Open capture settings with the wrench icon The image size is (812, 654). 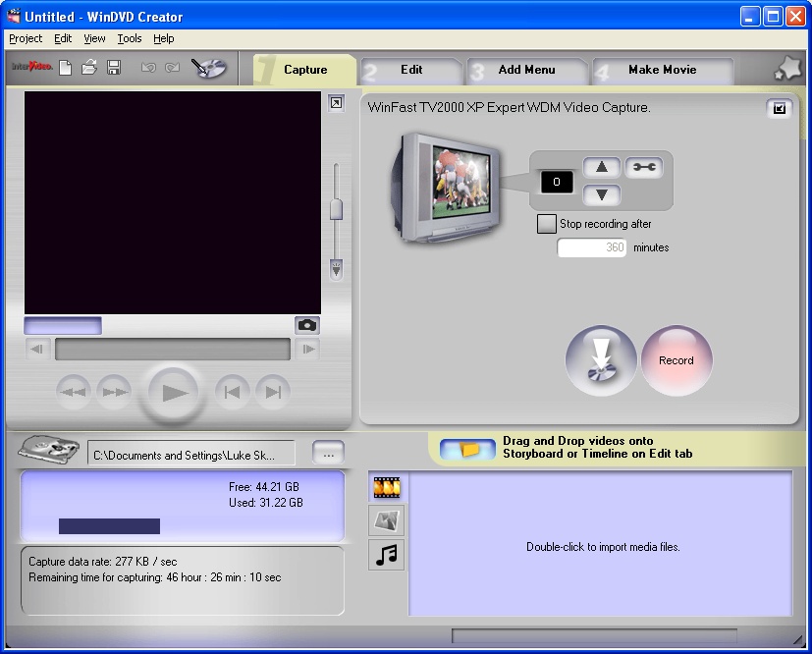pyautogui.click(x=644, y=167)
